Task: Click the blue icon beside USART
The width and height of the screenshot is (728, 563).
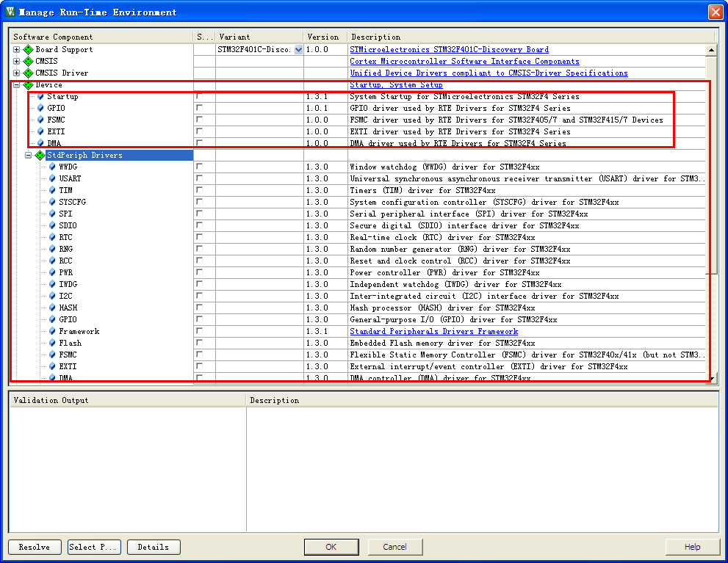Action: coord(52,178)
